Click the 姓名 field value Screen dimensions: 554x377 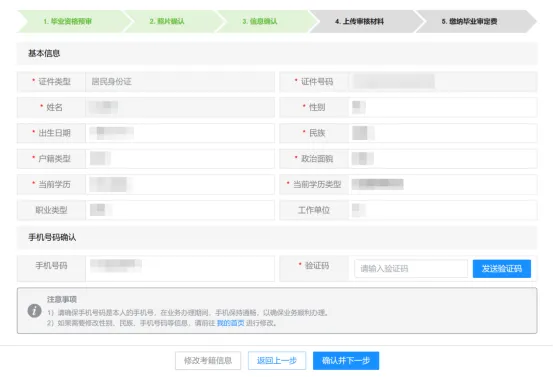(x=180, y=107)
